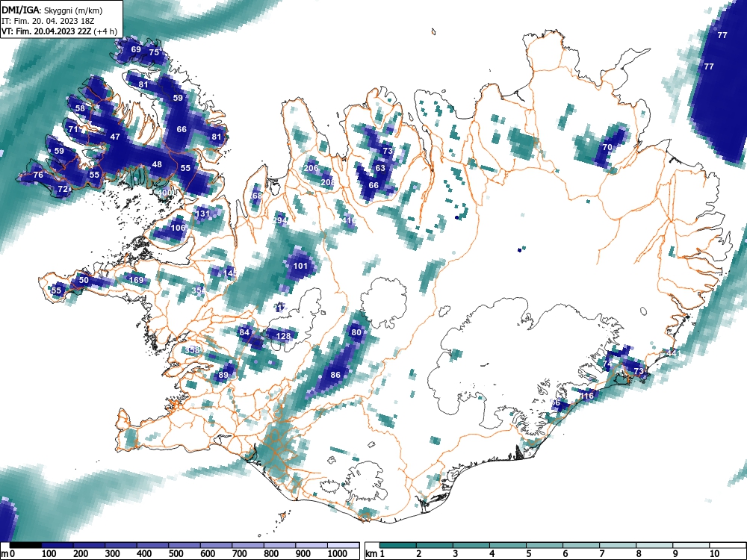Click the '1000' label on the meters legend

(337, 553)
